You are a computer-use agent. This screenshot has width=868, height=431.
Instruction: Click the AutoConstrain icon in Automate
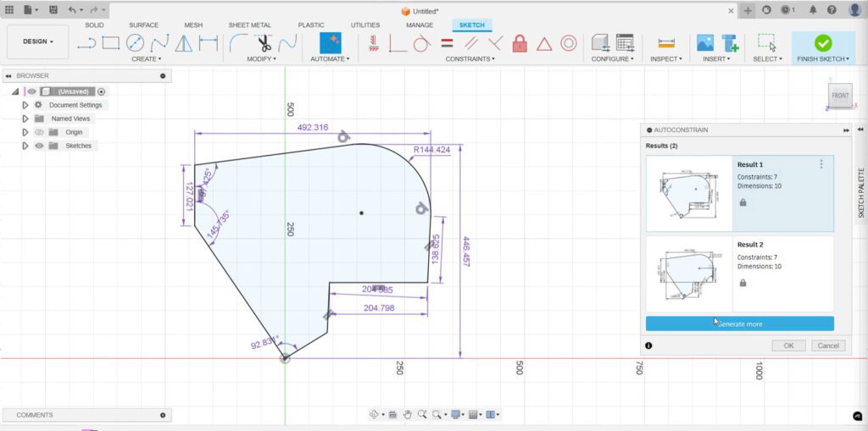coord(330,43)
